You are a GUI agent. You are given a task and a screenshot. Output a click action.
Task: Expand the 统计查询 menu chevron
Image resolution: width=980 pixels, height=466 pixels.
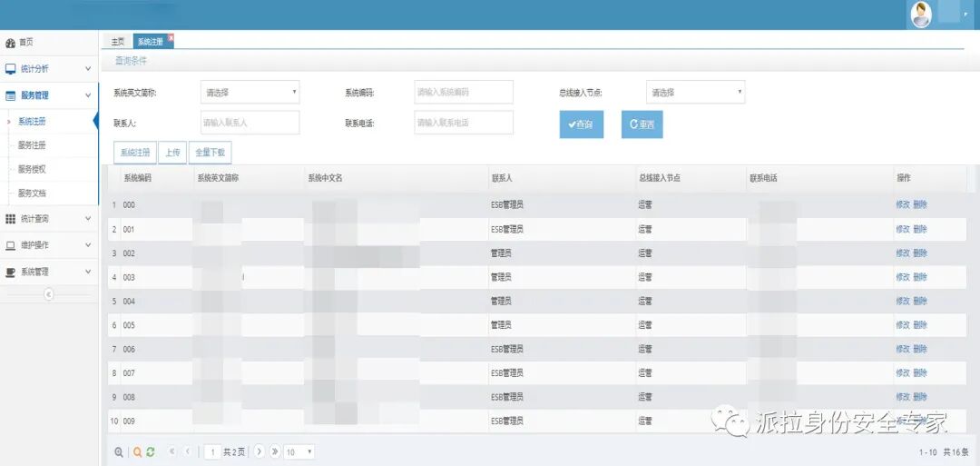coord(88,219)
